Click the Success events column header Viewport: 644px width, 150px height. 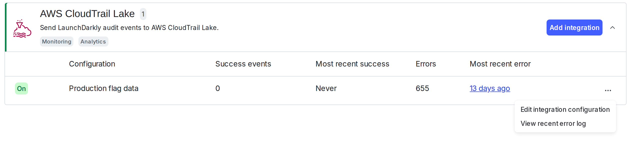pos(243,64)
